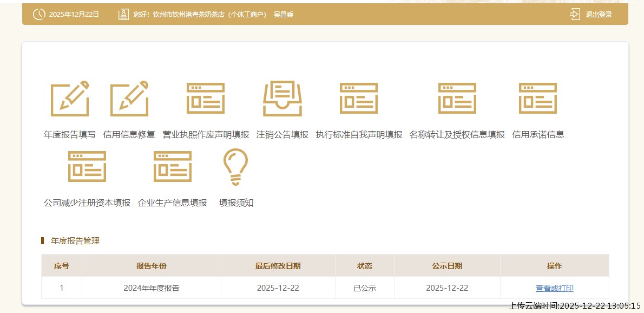Click the 年度报告填写 text label

click(x=70, y=135)
